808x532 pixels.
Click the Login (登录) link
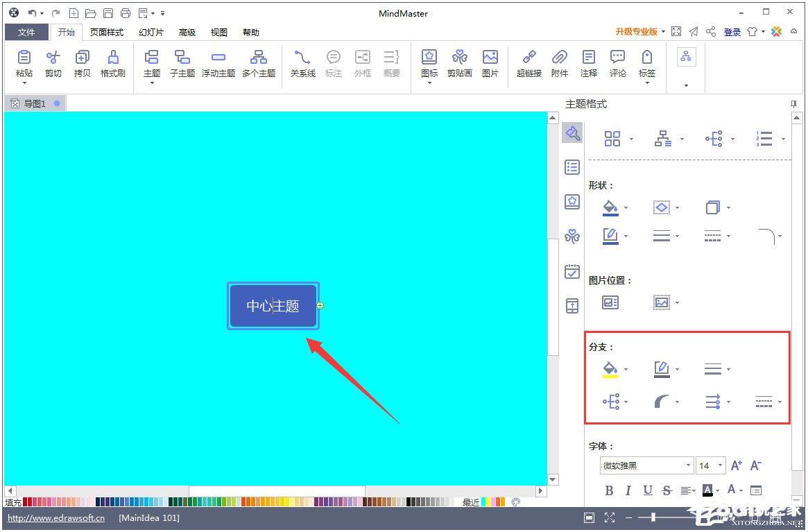coord(732,32)
